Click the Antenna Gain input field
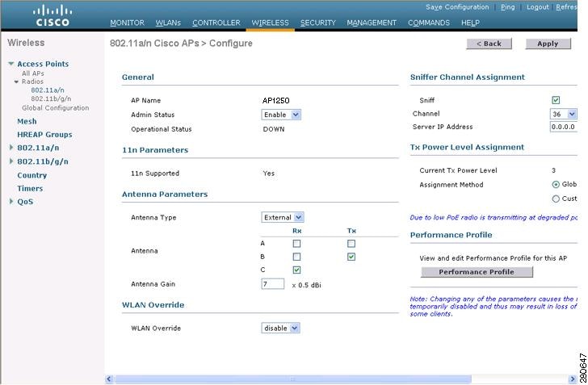This screenshot has height=385, width=588. click(x=273, y=284)
